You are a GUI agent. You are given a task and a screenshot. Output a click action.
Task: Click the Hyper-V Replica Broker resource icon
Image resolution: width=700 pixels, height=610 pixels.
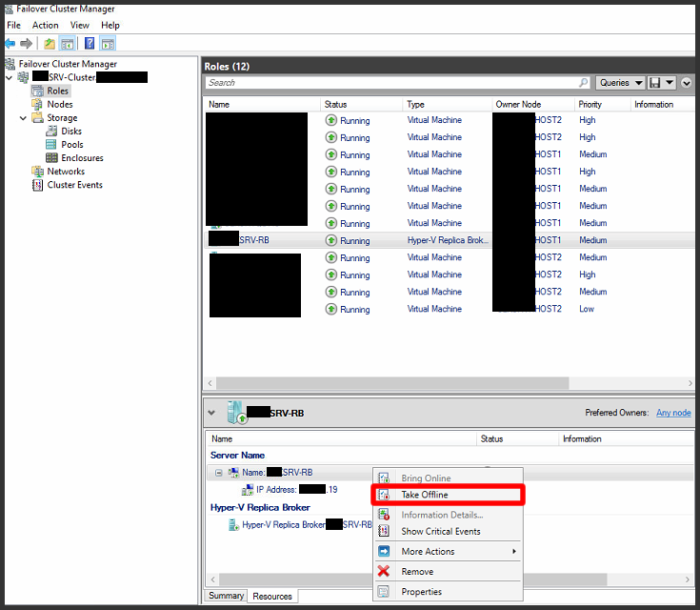pyautogui.click(x=233, y=524)
